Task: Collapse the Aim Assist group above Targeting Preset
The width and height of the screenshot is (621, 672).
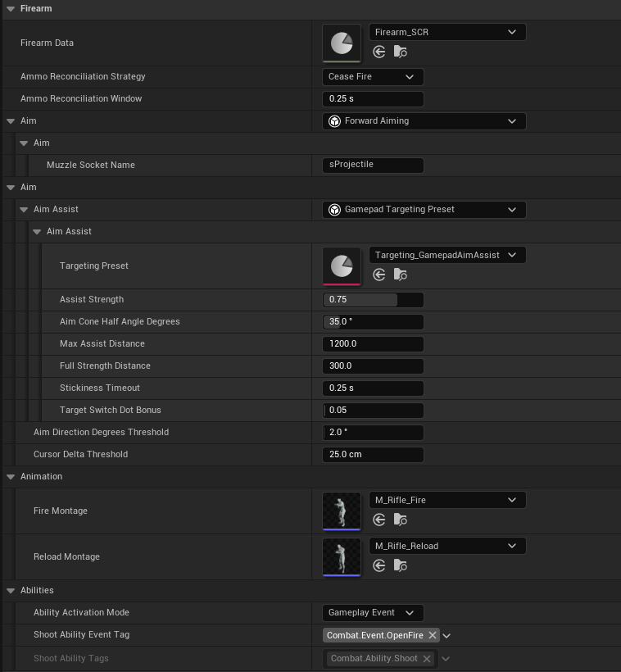Action: point(37,232)
